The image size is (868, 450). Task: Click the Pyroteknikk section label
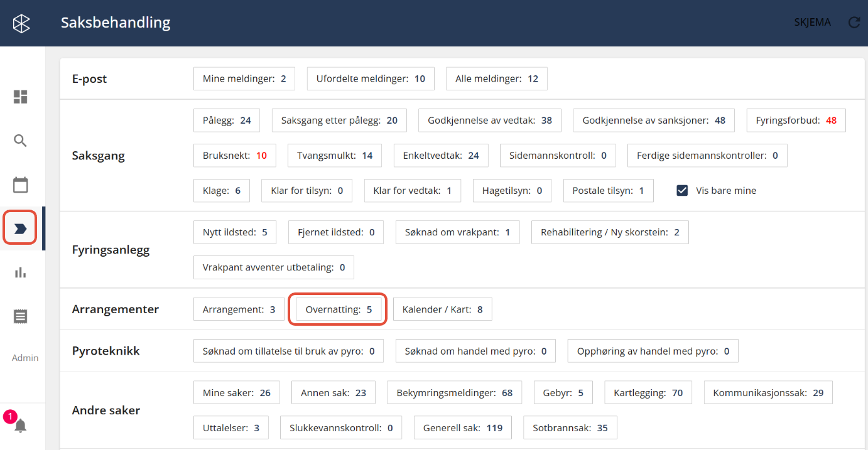point(106,351)
